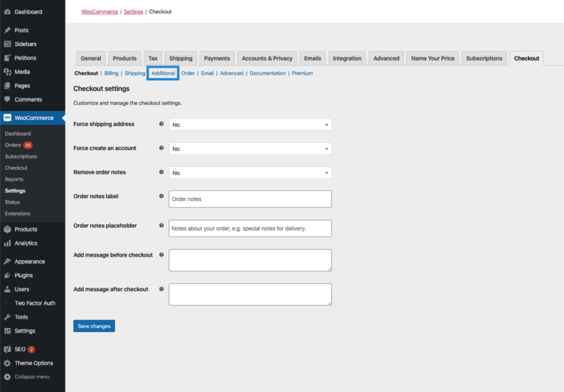The height and width of the screenshot is (392, 564).
Task: Click the Order notes placeholder text field
Action: click(250, 228)
